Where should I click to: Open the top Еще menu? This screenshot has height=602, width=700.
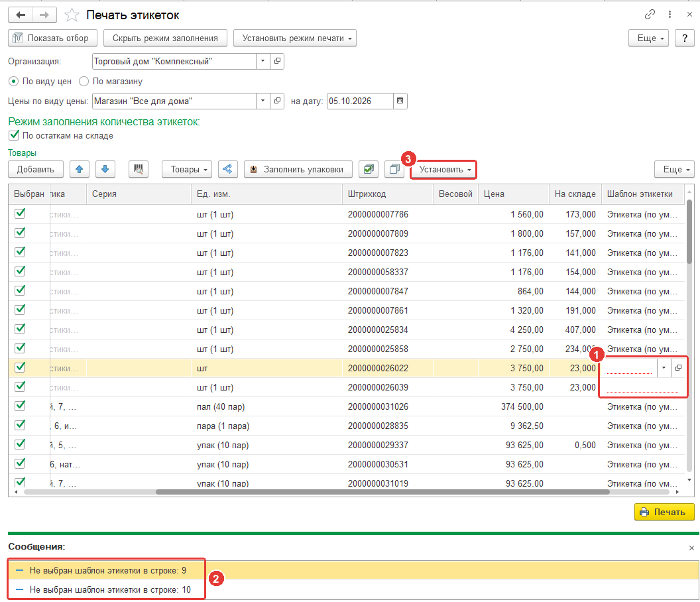tap(650, 38)
